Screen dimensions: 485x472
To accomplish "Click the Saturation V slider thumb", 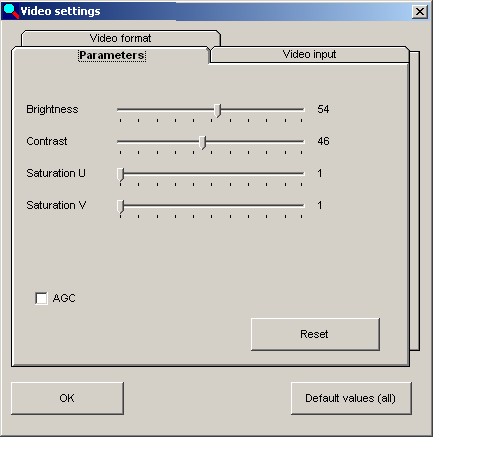I will point(121,206).
